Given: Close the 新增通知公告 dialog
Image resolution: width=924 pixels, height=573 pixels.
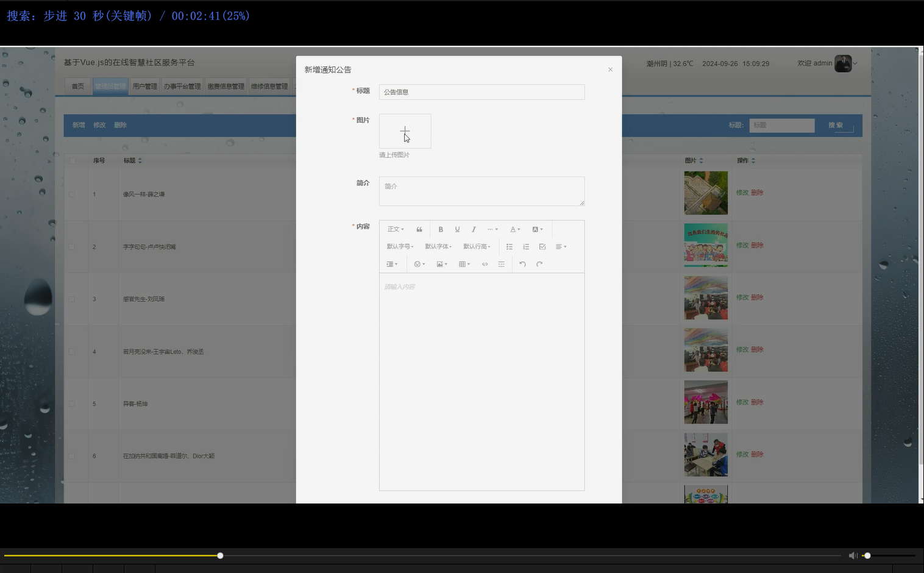Looking at the screenshot, I should 610,69.
